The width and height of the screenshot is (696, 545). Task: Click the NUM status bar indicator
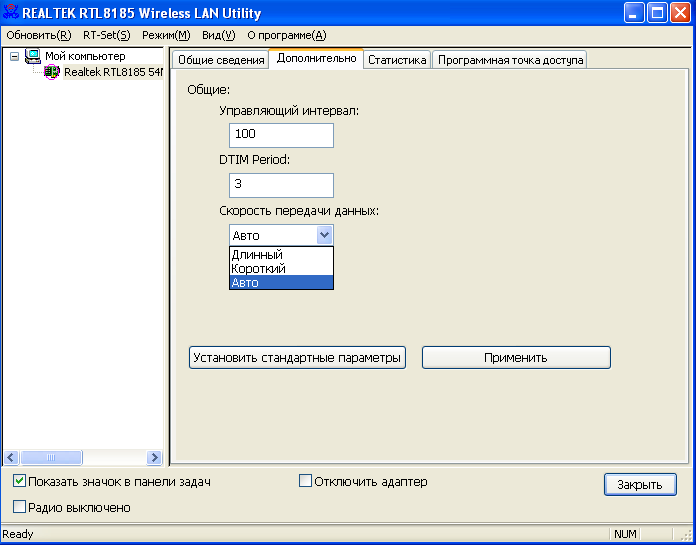pyautogui.click(x=625, y=534)
